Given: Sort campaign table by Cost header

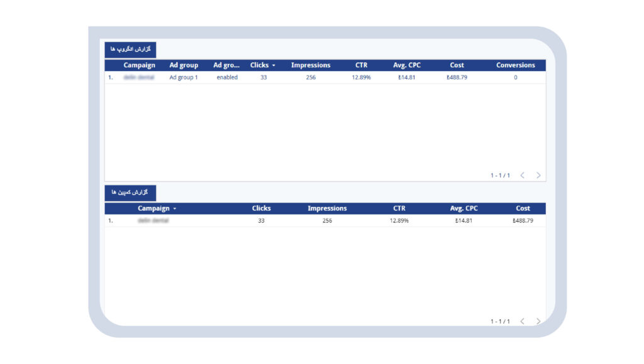Looking at the screenshot, I should pos(523,208).
